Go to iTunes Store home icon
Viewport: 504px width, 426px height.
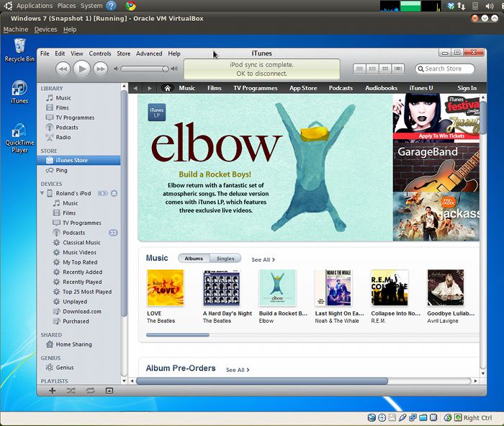tap(168, 88)
